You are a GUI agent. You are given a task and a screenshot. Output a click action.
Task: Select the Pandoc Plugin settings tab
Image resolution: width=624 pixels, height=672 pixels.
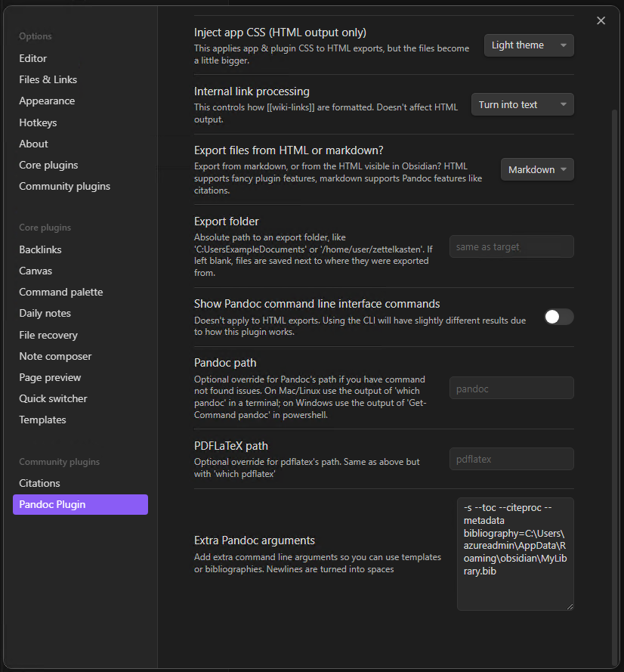tap(81, 504)
